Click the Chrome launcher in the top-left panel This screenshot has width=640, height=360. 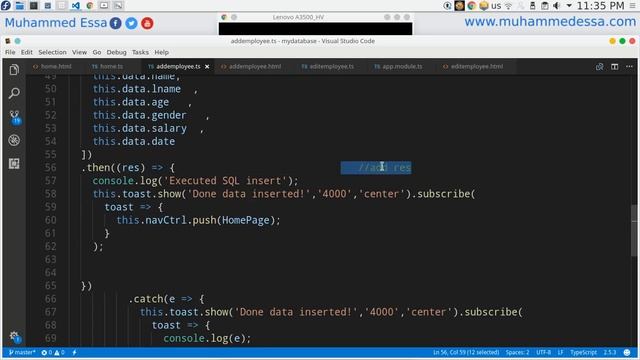point(89,5)
